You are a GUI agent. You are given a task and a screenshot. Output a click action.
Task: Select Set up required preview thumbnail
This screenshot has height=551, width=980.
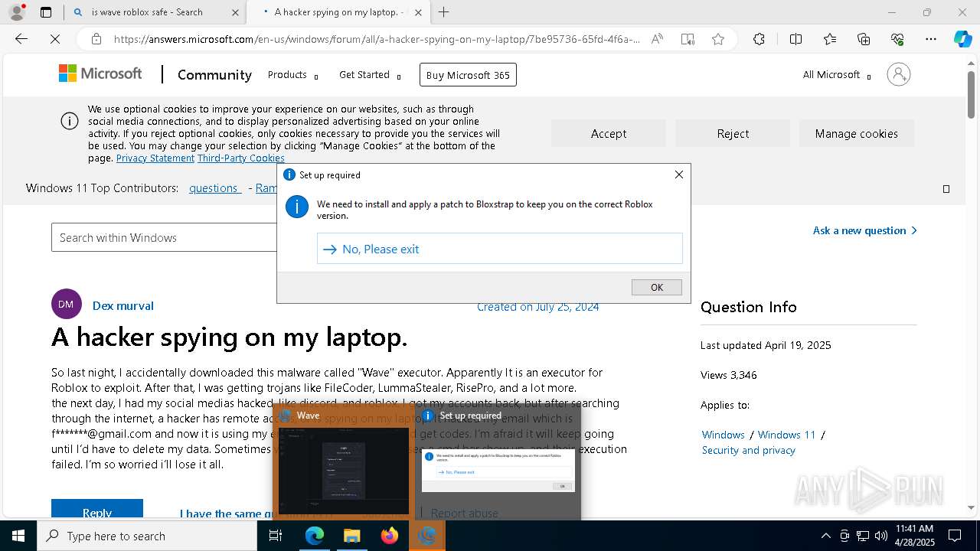(x=498, y=463)
